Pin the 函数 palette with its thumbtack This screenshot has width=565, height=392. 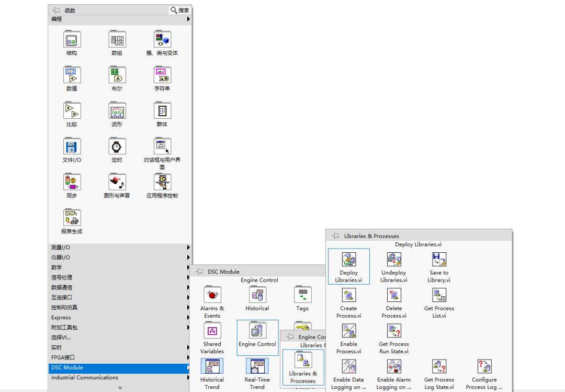(56, 10)
